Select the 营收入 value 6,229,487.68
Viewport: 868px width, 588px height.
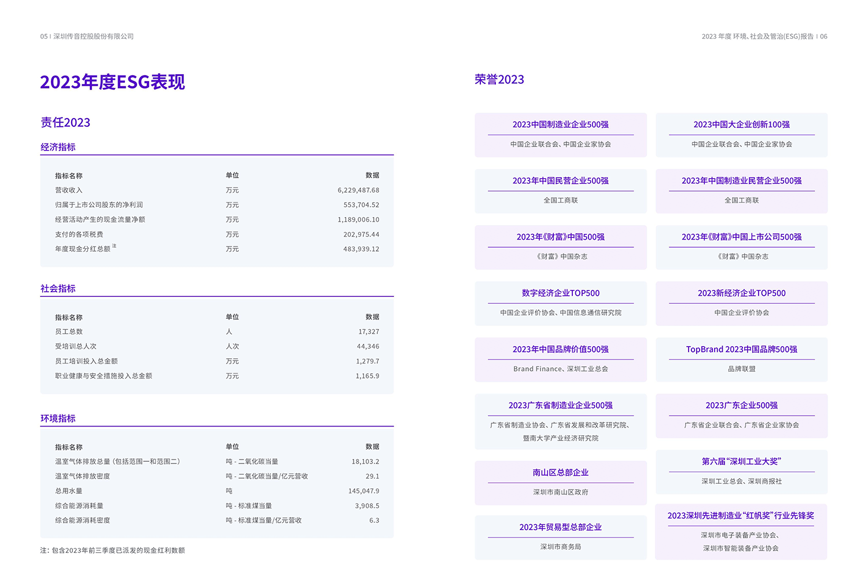tap(358, 190)
